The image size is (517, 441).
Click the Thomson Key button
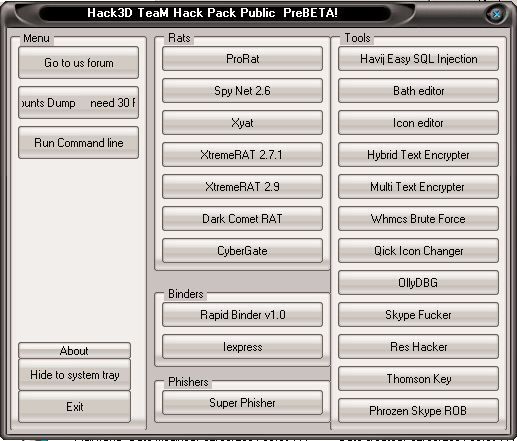point(418,379)
